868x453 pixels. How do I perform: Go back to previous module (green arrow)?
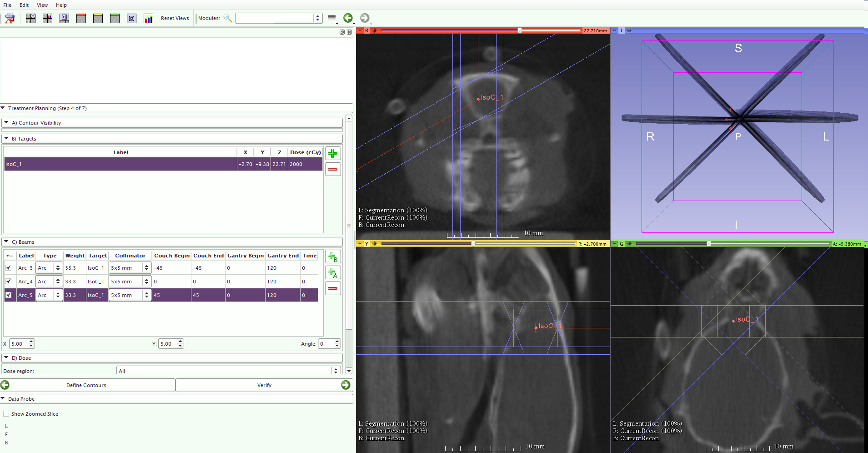tap(348, 18)
